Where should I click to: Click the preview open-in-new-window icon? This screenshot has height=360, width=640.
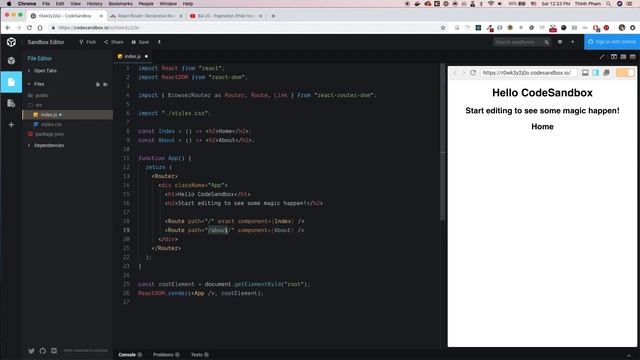[585, 73]
